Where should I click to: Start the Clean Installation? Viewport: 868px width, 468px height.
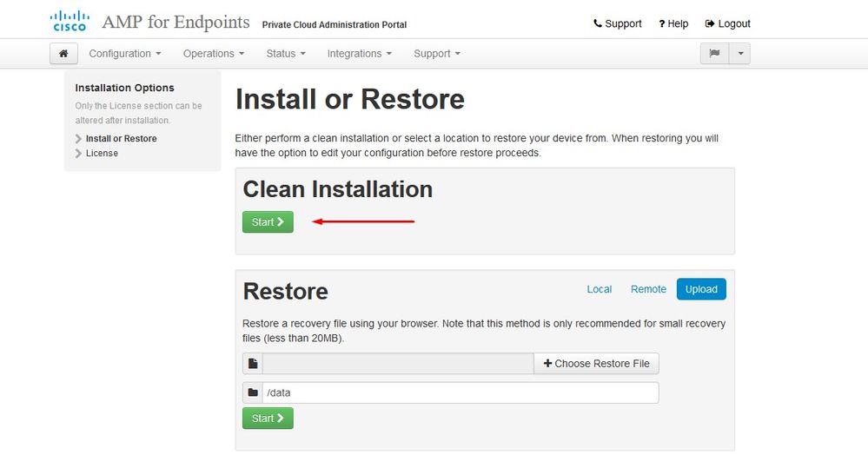point(268,221)
